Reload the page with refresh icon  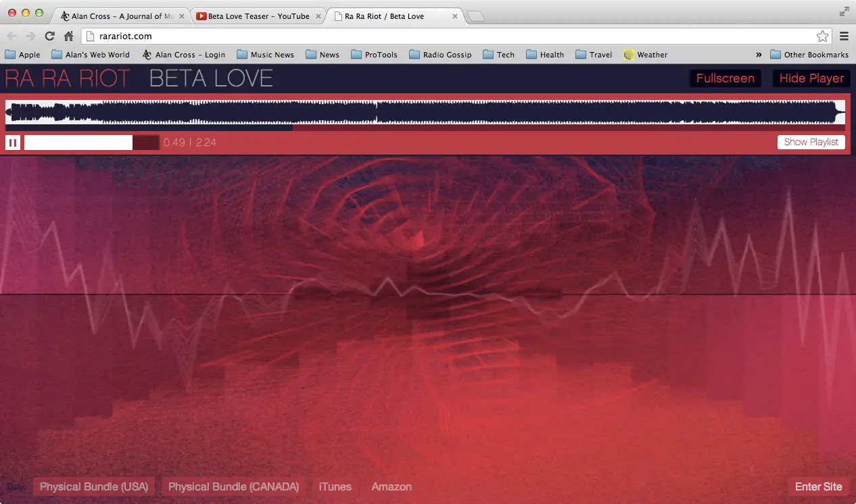point(49,36)
